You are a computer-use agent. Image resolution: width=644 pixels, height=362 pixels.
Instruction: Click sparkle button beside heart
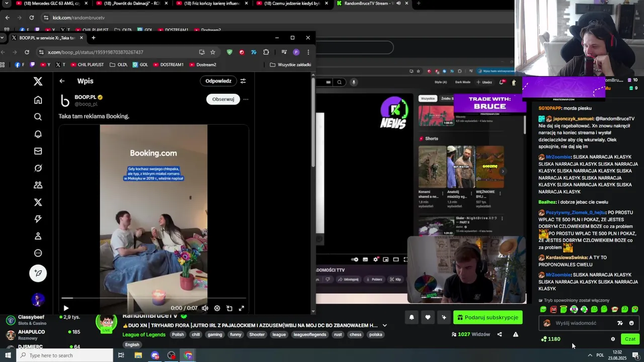[444, 317]
